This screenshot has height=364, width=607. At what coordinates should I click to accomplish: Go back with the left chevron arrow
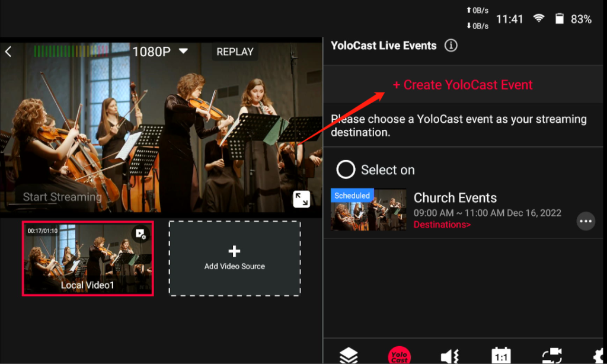click(8, 52)
